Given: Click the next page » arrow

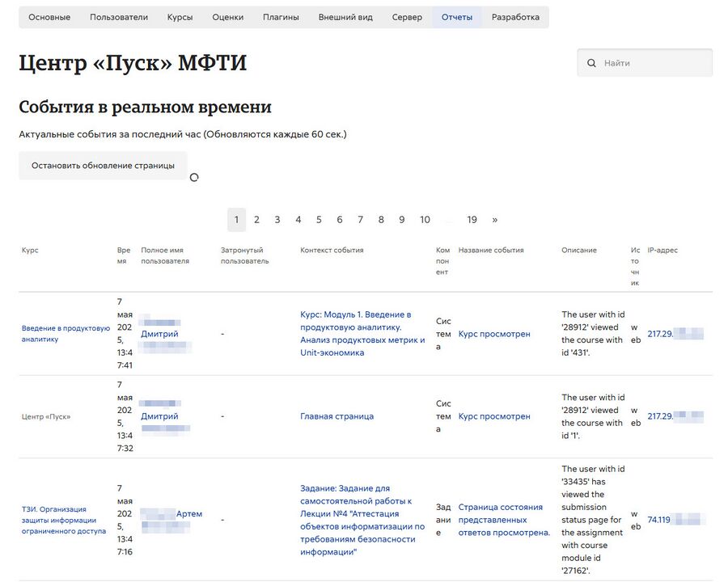Looking at the screenshot, I should pos(495,220).
